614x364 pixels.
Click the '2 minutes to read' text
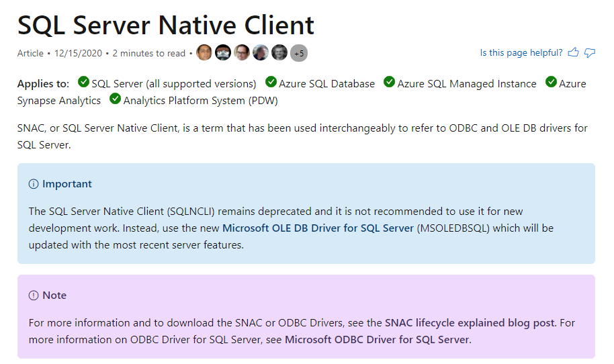pyautogui.click(x=149, y=53)
